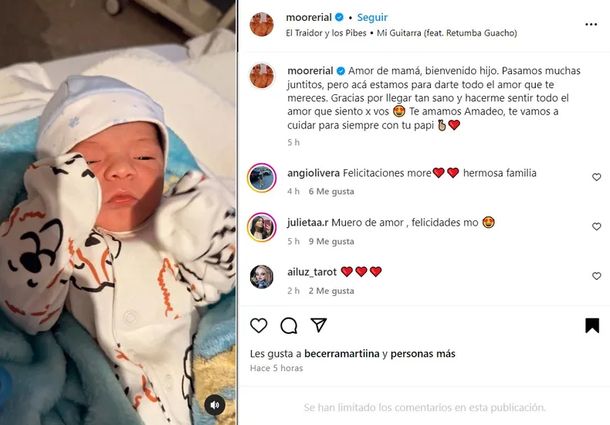Mute or unmute the video sound

coord(215,405)
